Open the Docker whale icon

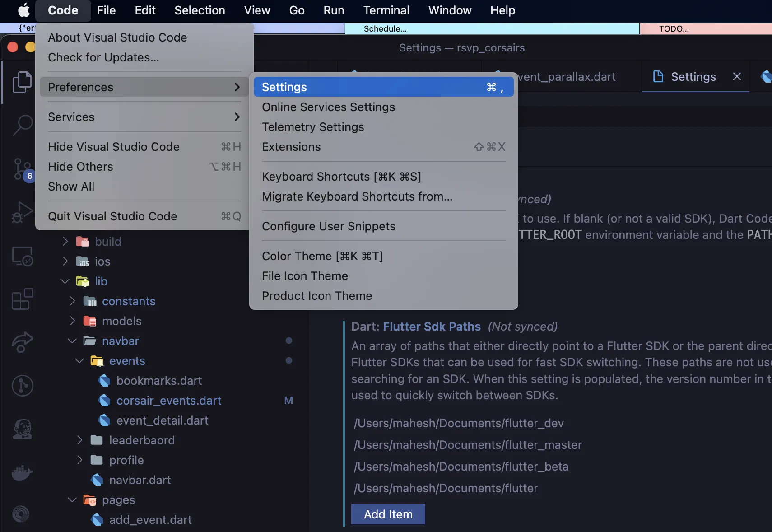click(22, 472)
